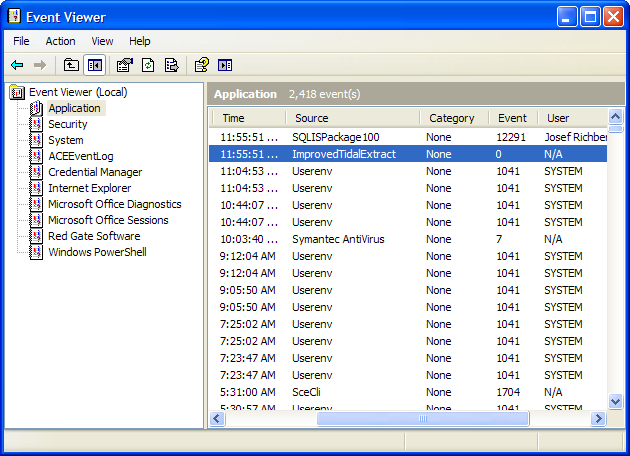
Task: Click the Event Viewer (Local) root icon
Action: (x=17, y=92)
